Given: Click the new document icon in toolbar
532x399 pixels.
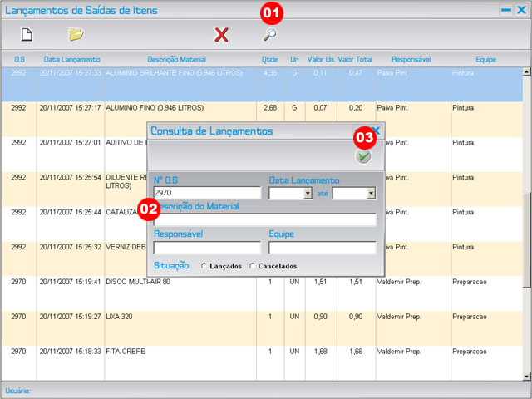Looking at the screenshot, I should tap(27, 35).
